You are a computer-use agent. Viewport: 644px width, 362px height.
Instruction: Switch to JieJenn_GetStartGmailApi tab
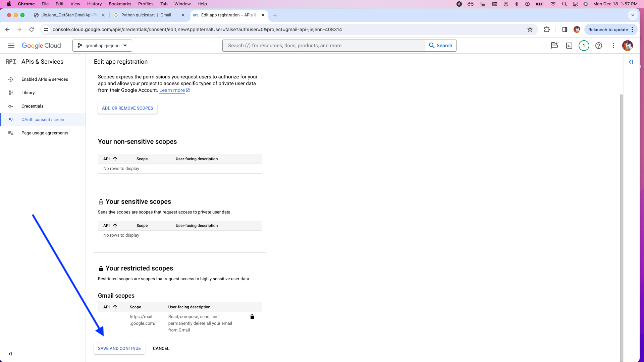coord(69,15)
